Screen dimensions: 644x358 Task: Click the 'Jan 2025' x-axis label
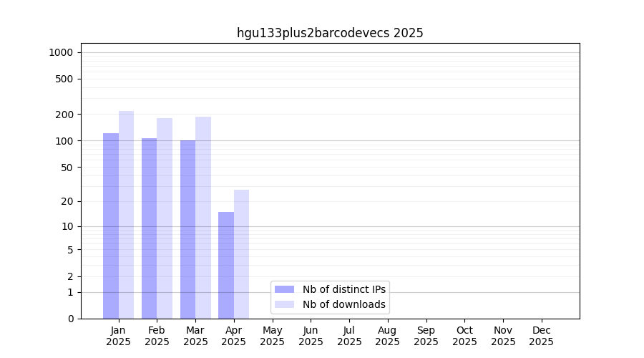[x=119, y=336]
